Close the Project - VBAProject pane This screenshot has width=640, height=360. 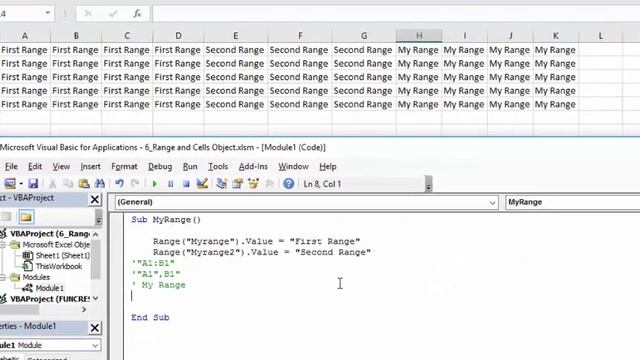(95, 199)
